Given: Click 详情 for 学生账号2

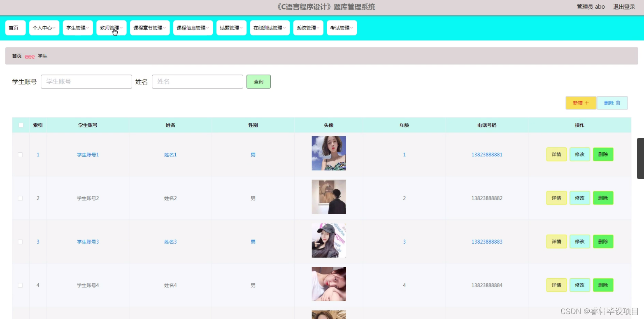Looking at the screenshot, I should [556, 198].
